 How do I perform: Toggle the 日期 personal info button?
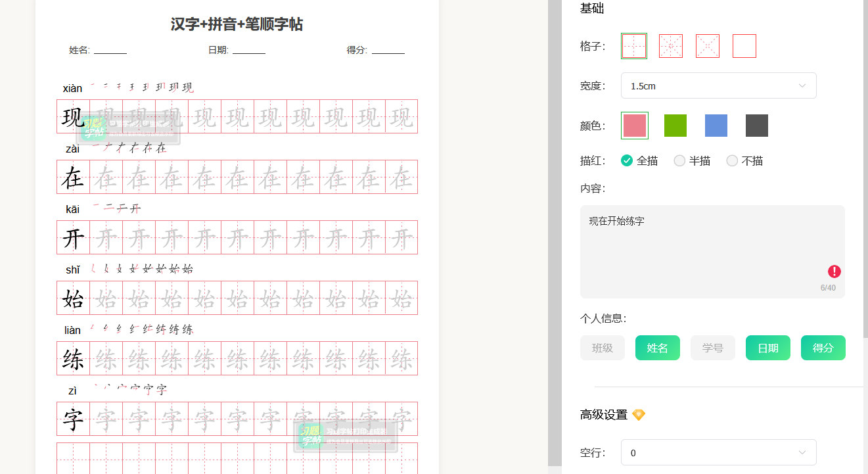pyautogui.click(x=768, y=348)
